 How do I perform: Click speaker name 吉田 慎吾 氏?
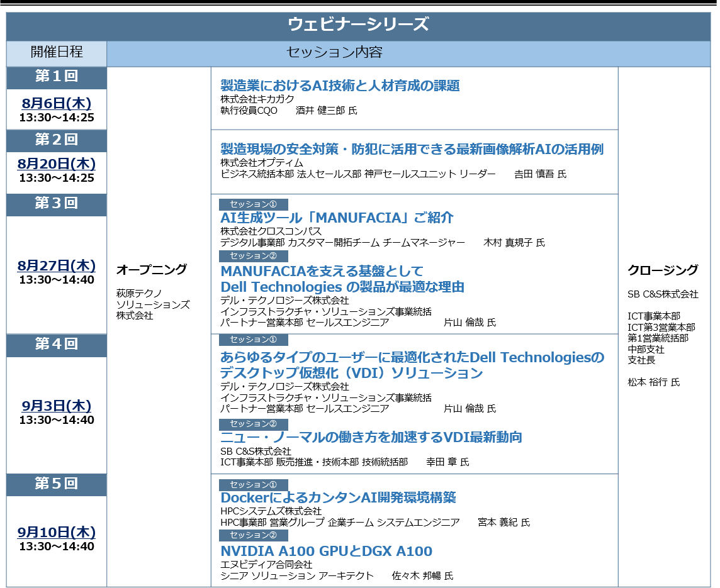540,174
